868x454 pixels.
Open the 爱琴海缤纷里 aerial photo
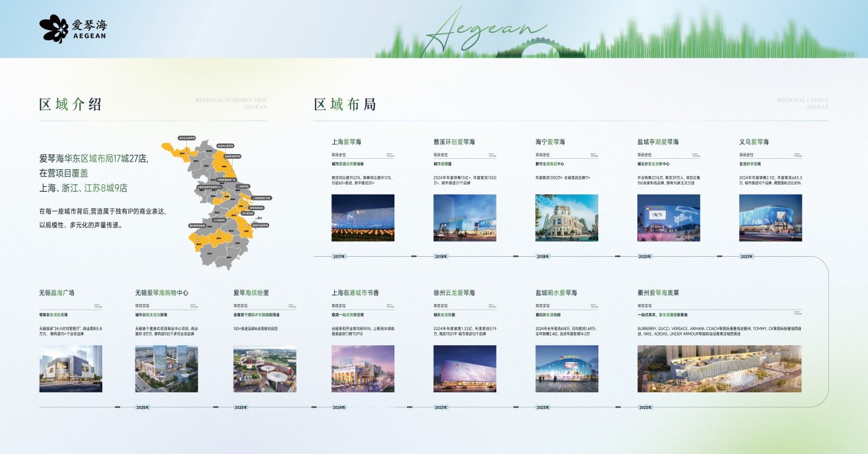click(x=264, y=368)
